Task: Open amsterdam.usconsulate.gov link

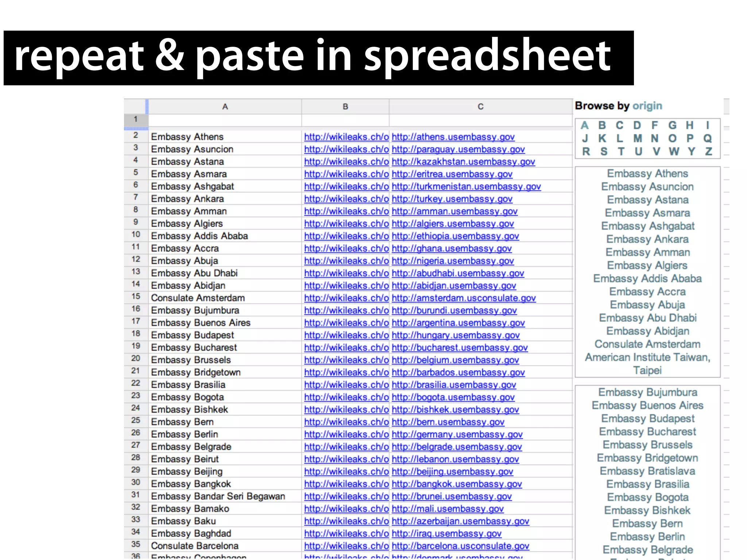Action: pyautogui.click(x=464, y=298)
